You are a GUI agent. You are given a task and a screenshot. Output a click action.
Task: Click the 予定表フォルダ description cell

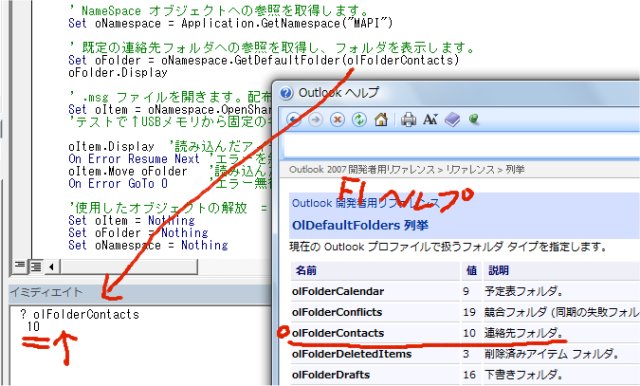tap(524, 291)
